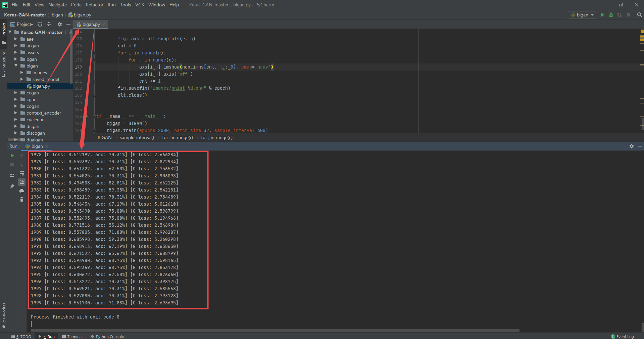Pin the Run tab
This screenshot has width=644, height=339.
pyautogui.click(x=12, y=186)
